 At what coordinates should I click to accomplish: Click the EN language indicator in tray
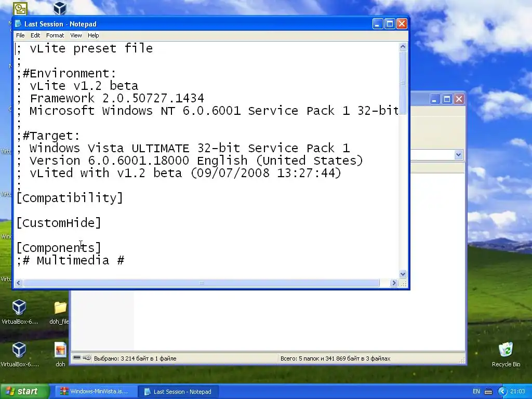pos(476,392)
